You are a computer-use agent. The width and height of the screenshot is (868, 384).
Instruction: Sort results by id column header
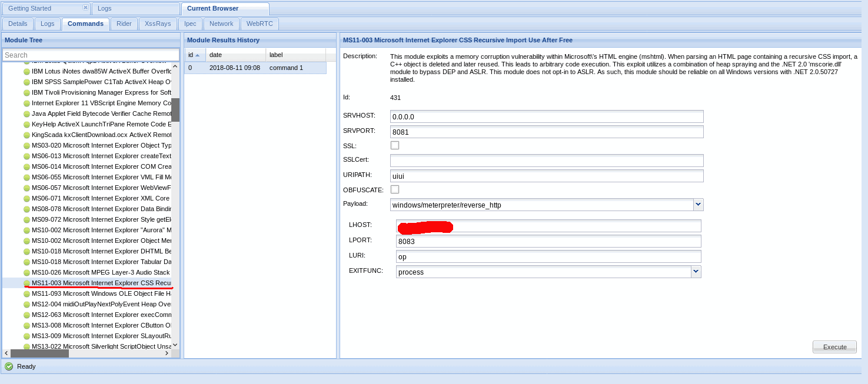pos(195,55)
